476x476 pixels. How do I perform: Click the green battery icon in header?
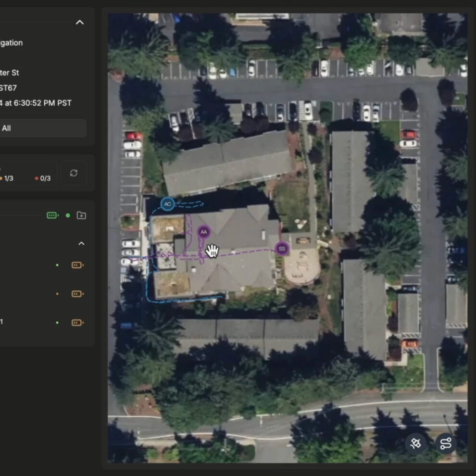tap(52, 215)
